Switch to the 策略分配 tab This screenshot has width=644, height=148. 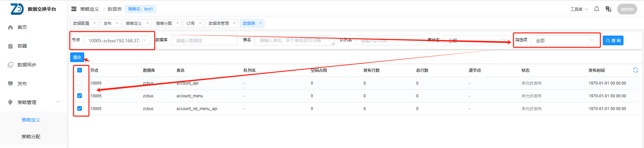[x=164, y=23]
